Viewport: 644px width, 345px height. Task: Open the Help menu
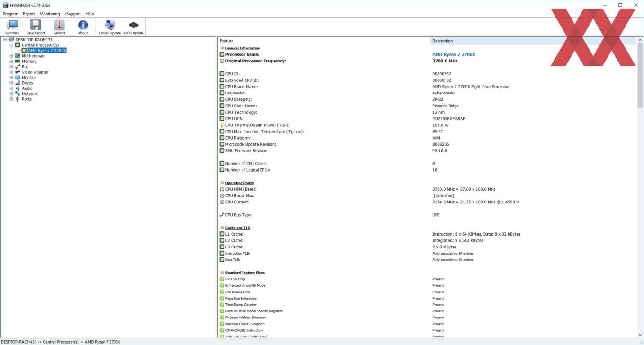point(89,14)
